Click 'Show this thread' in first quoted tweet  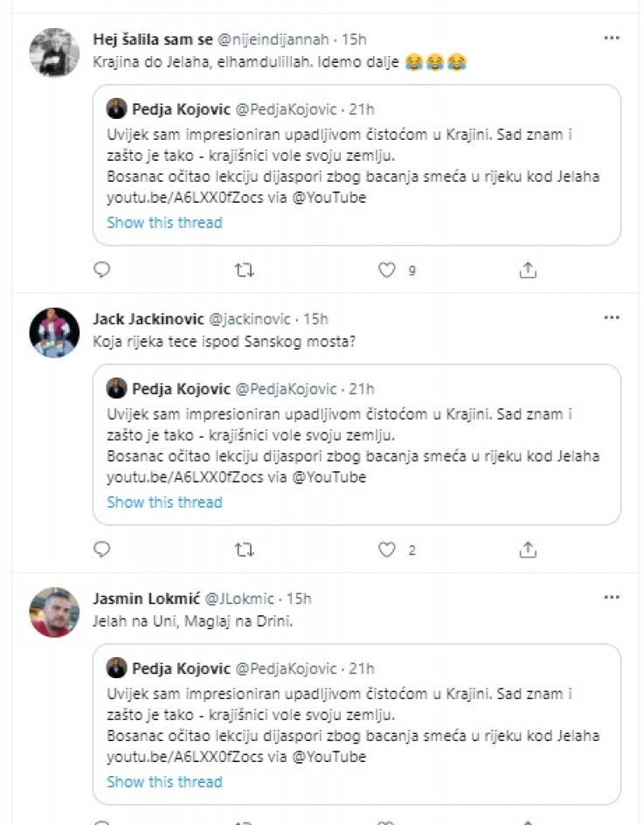[164, 223]
